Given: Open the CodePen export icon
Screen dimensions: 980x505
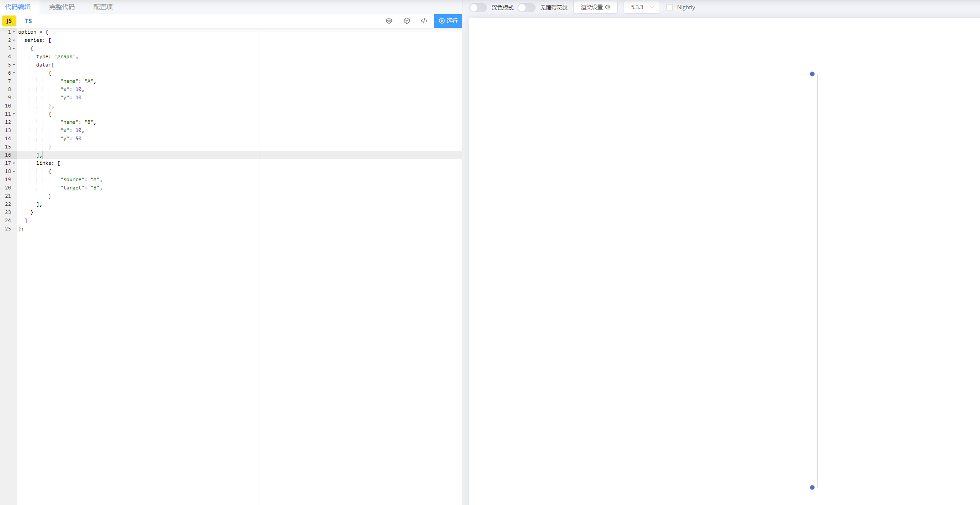Looking at the screenshot, I should click(389, 20).
